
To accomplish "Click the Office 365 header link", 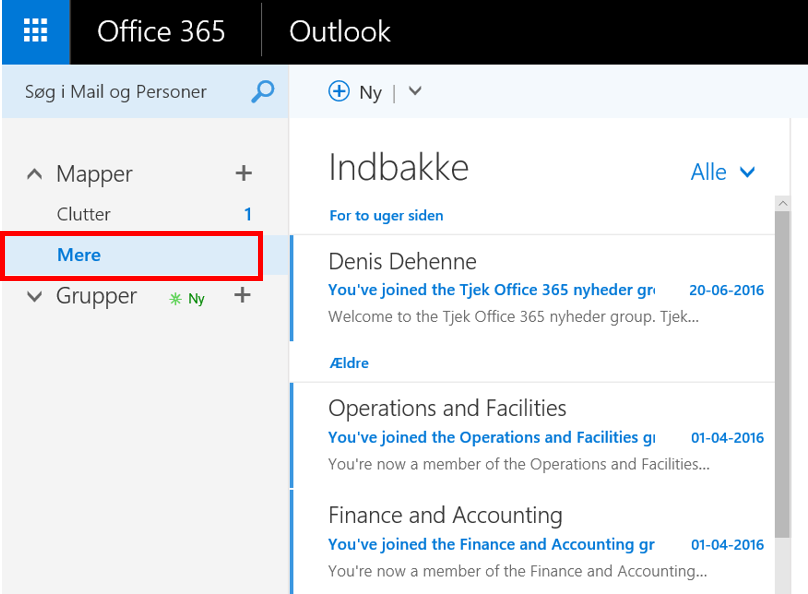I will point(161,32).
